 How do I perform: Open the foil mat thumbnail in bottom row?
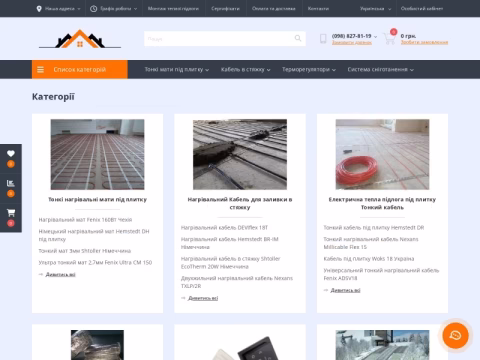click(97, 345)
